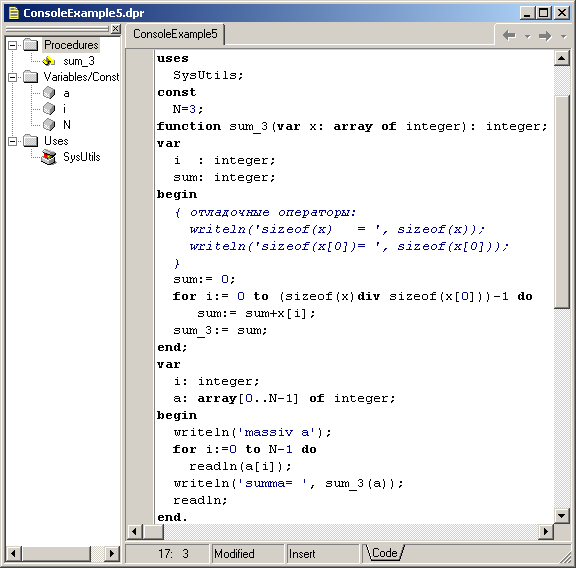Collapse the Procedures tree node

point(12,45)
